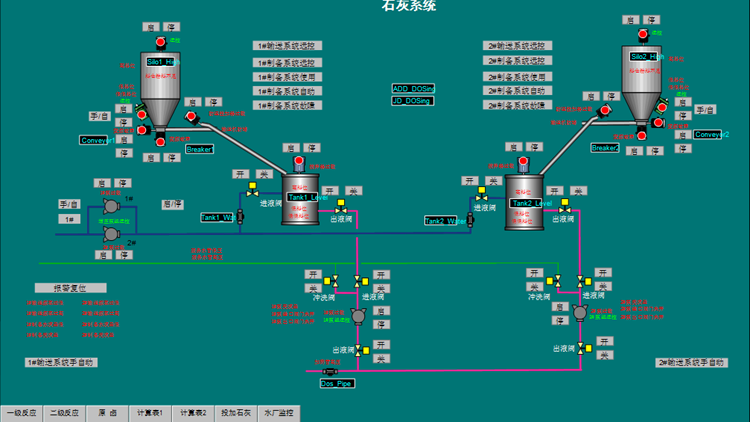Screen dimensions: 750x422
Task: Click Tank2 yellow outlet valve (出液阀)
Action: 564,207
